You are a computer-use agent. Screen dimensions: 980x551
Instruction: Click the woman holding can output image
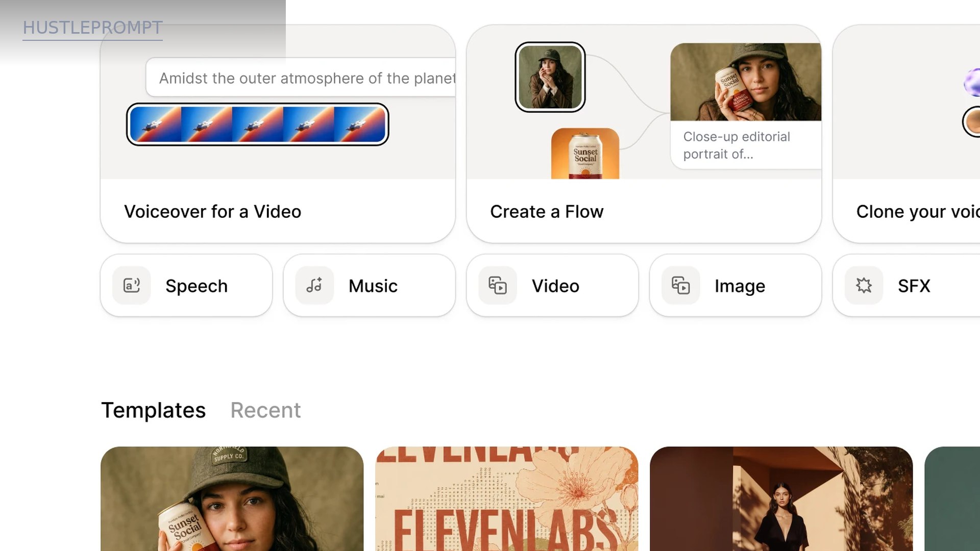click(746, 82)
